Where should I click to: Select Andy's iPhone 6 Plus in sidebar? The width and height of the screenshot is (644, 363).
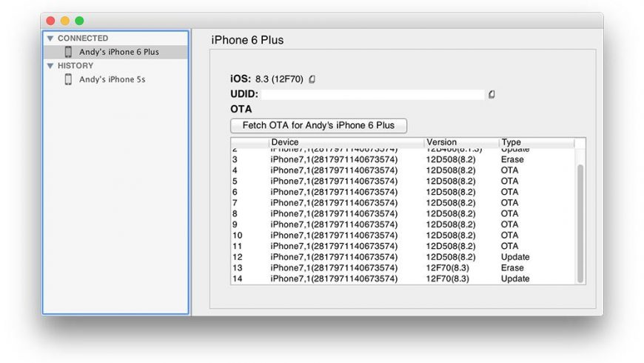pos(115,52)
